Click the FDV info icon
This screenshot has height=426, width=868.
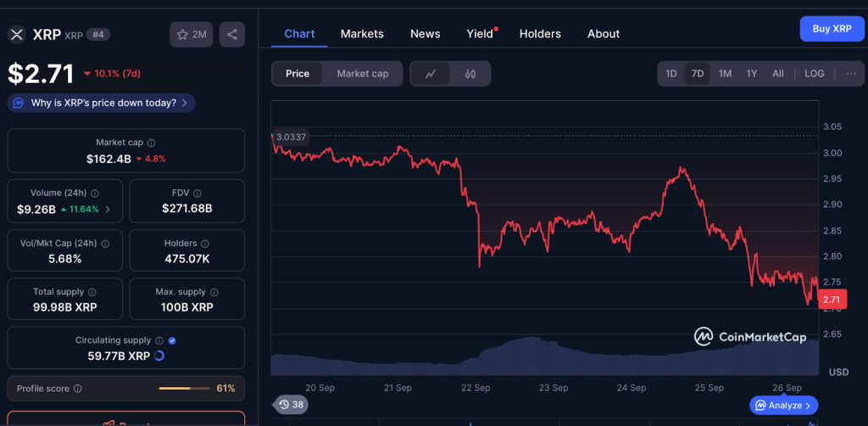click(x=198, y=193)
